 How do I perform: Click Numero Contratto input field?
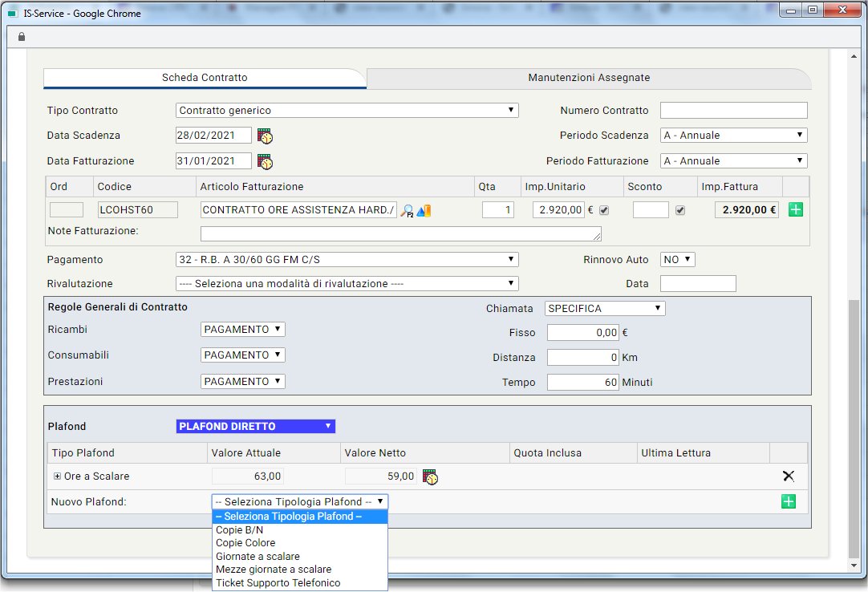733,110
